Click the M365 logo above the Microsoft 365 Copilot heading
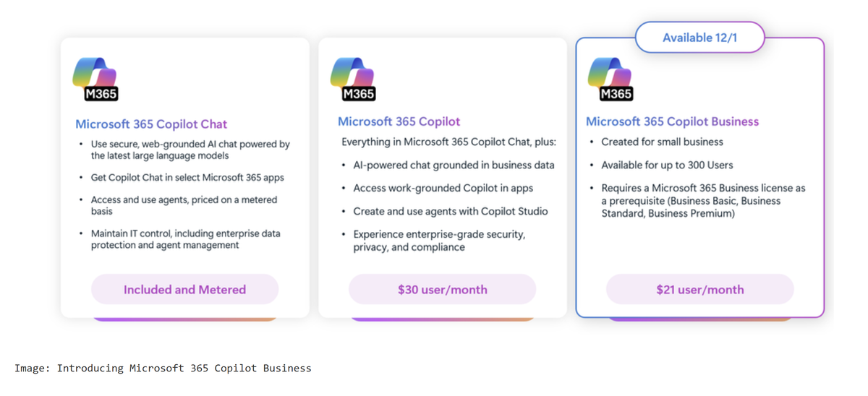 pos(352,79)
